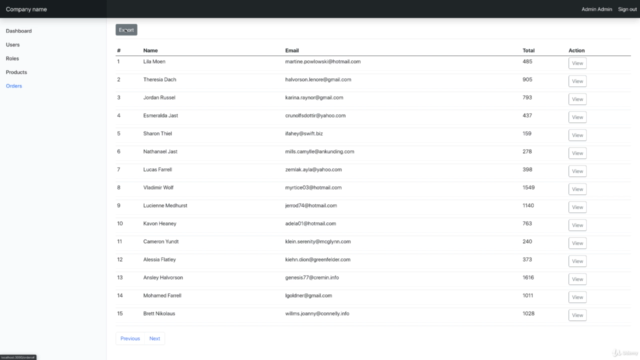Go to Users in the sidebar
Image resolution: width=640 pixels, height=360 pixels.
tap(13, 45)
